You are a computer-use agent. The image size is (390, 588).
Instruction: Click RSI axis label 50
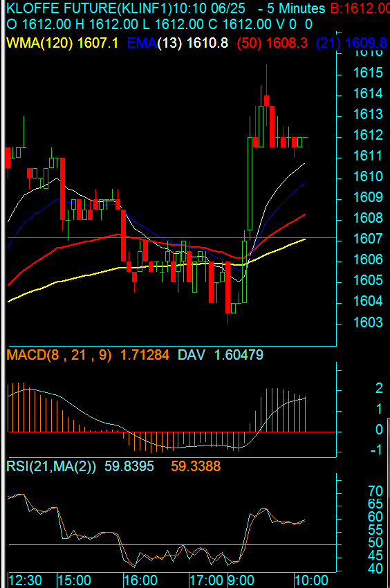point(375,543)
